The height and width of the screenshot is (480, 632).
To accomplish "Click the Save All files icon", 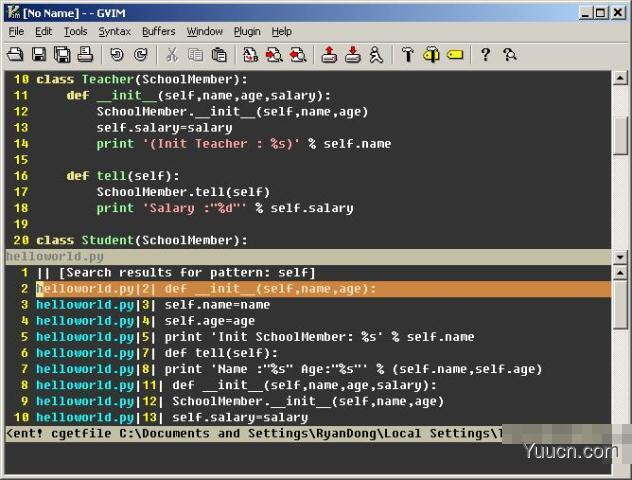I will coord(62,54).
